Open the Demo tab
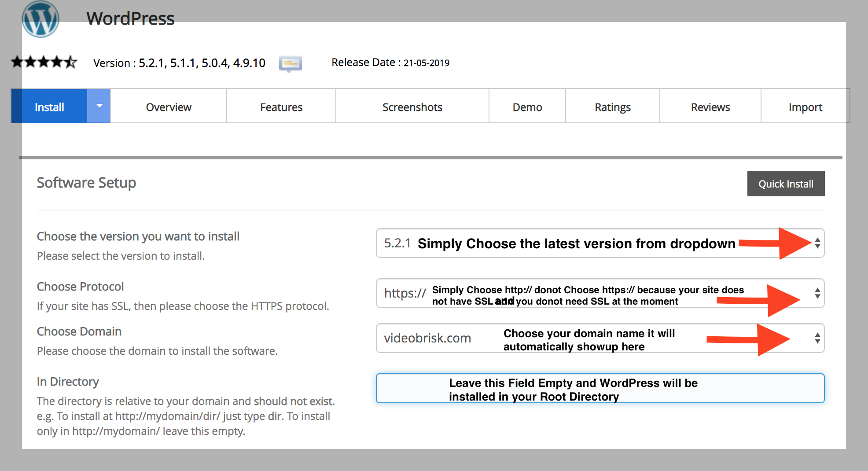The image size is (868, 471). (527, 107)
